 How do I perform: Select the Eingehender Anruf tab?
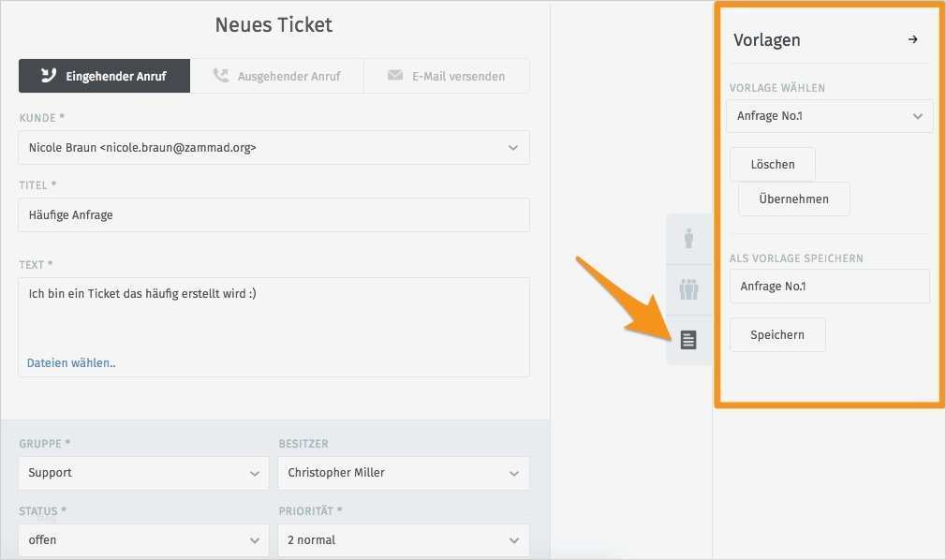(x=104, y=76)
